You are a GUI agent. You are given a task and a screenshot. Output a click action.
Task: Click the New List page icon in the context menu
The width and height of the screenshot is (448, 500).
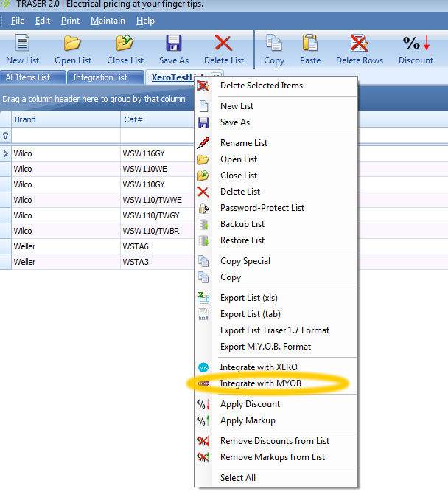coord(203,106)
